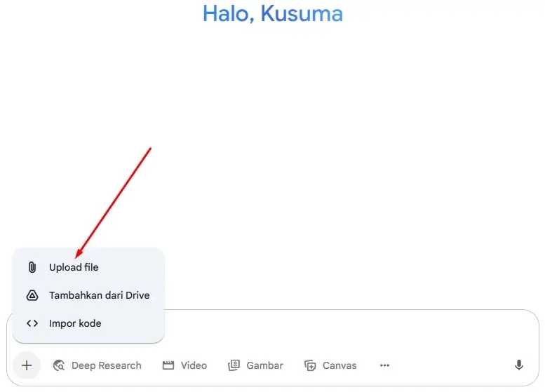This screenshot has height=392, width=545.
Task: Activate the microphone voice input
Action: (x=518, y=365)
